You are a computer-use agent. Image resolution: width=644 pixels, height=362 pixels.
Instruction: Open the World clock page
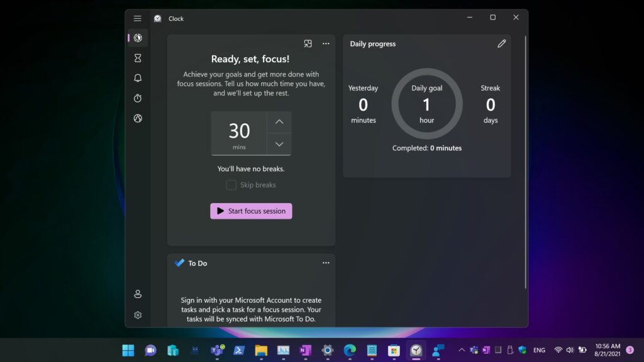[138, 118]
